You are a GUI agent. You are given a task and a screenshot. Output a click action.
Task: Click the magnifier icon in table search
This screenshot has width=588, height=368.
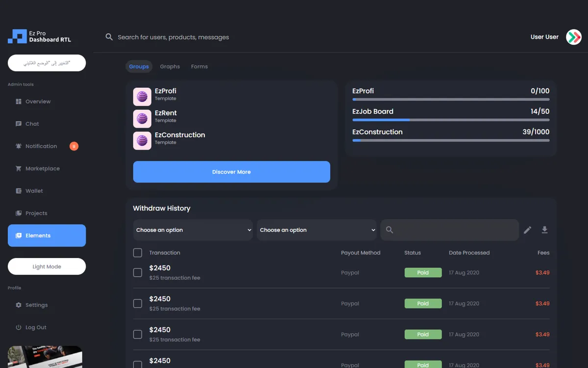[x=390, y=230]
